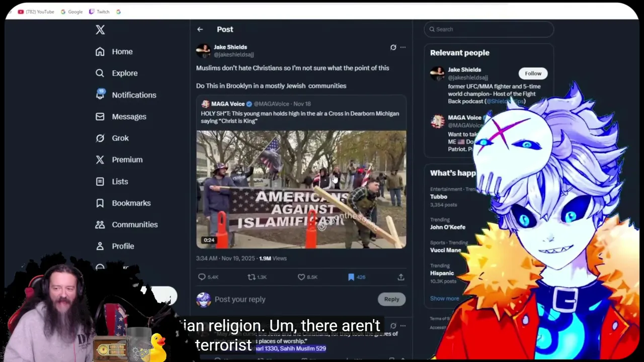Click the Explore magnifier icon
644x362 pixels.
[100, 73]
